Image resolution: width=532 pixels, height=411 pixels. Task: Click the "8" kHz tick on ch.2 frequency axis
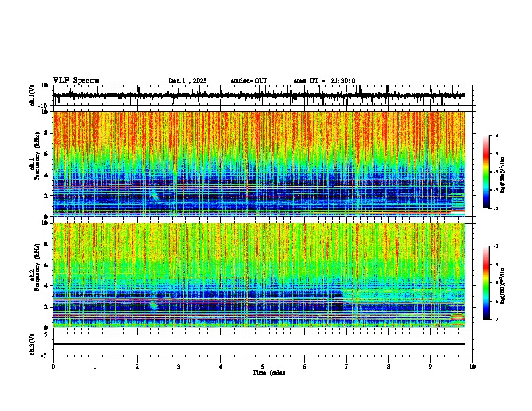point(46,244)
